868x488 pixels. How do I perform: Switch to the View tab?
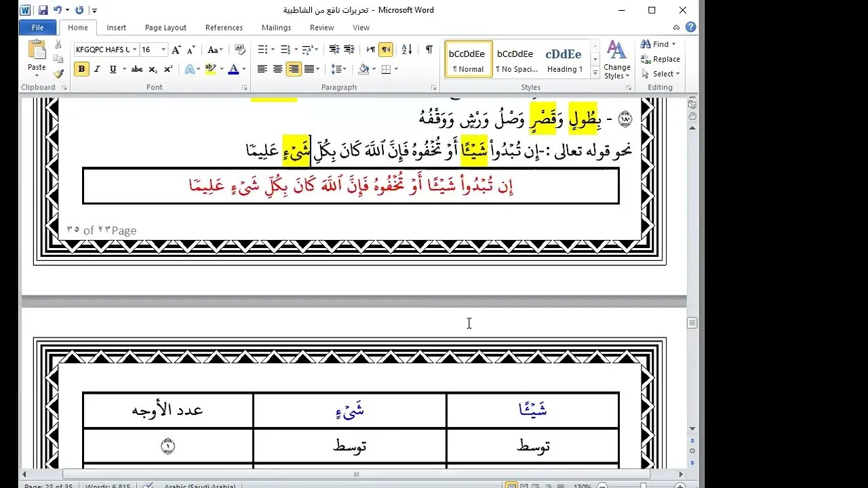pyautogui.click(x=361, y=28)
